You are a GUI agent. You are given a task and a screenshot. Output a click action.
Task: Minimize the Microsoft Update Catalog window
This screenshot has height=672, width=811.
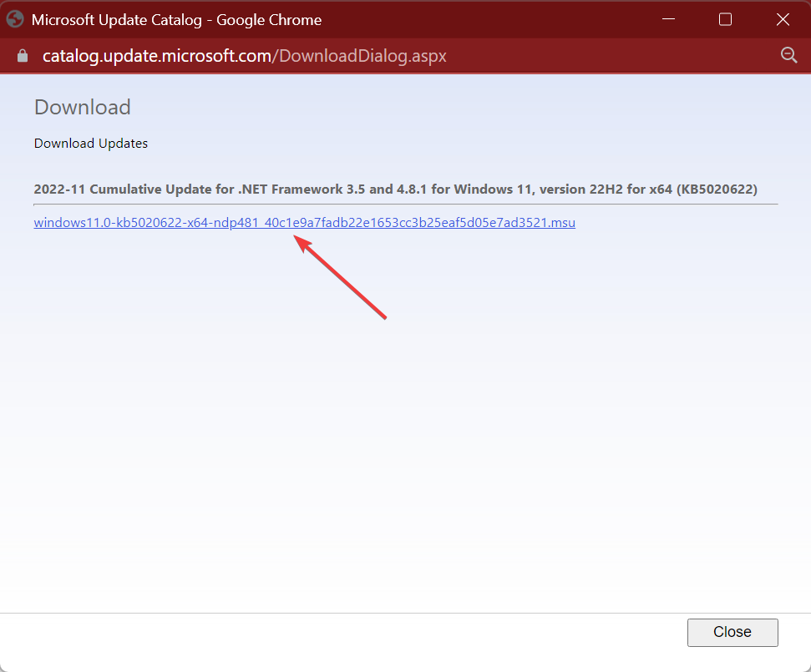click(x=669, y=20)
